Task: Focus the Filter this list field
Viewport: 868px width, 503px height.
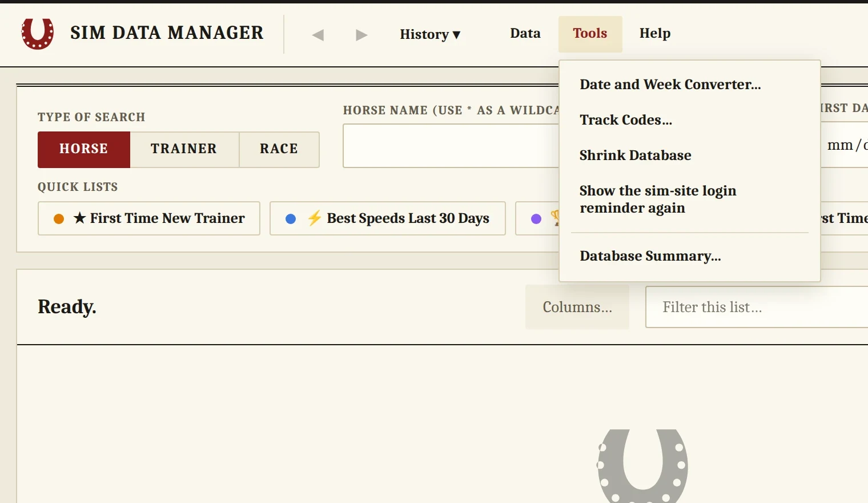Action: [x=757, y=308]
